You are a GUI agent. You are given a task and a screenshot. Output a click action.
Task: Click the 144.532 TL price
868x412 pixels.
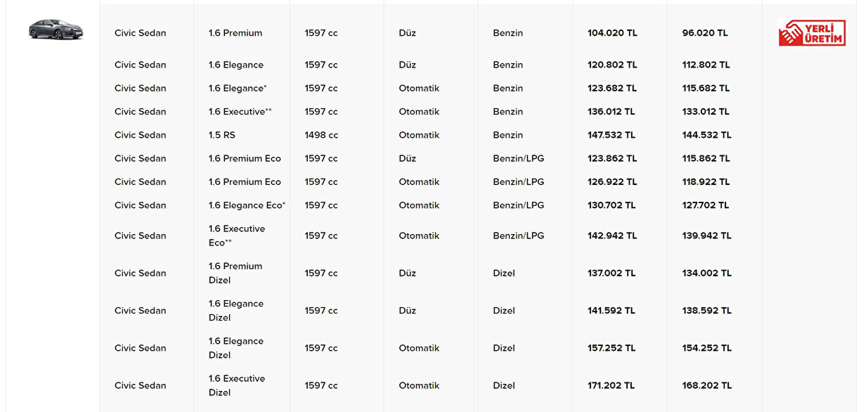pos(706,135)
